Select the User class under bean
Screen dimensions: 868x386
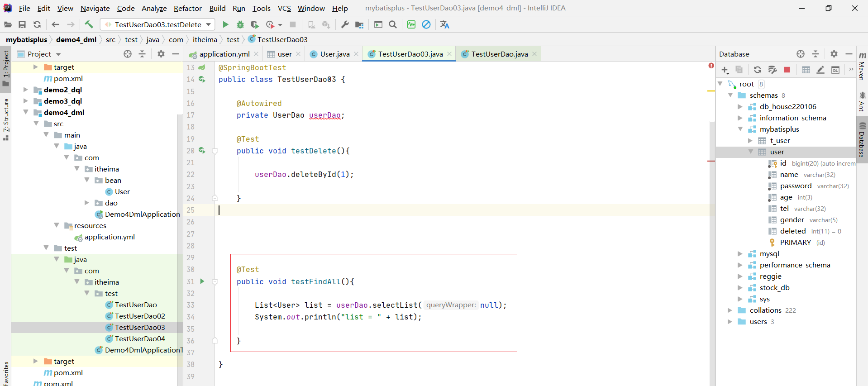(122, 191)
